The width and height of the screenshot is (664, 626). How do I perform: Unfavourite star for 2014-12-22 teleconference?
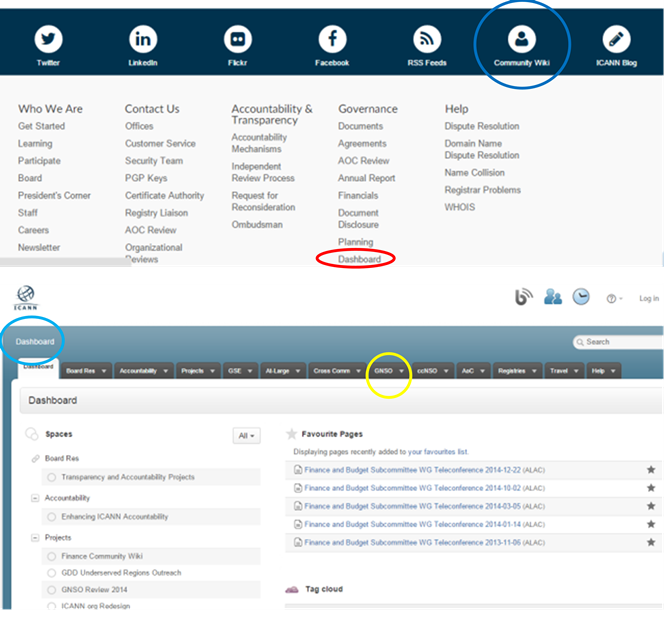[651, 470]
